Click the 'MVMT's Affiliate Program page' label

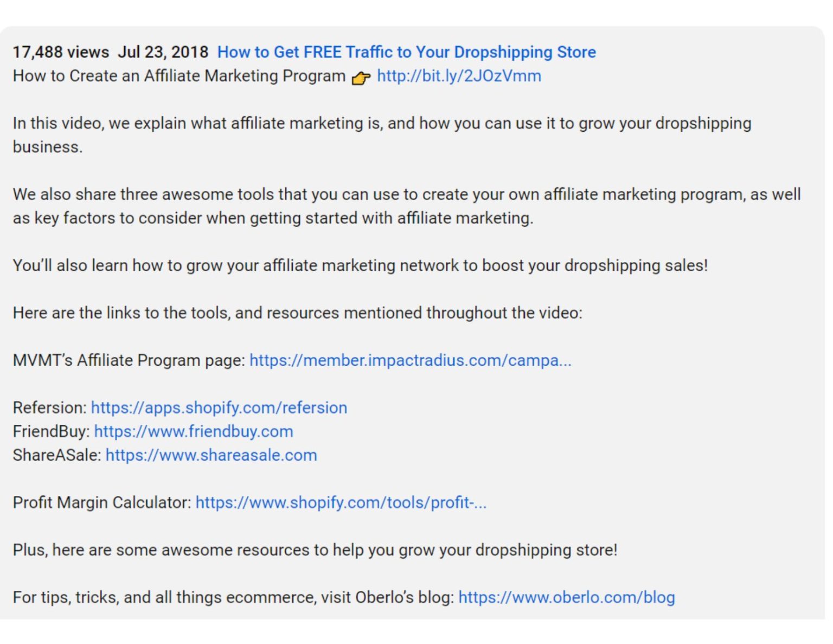click(x=129, y=360)
